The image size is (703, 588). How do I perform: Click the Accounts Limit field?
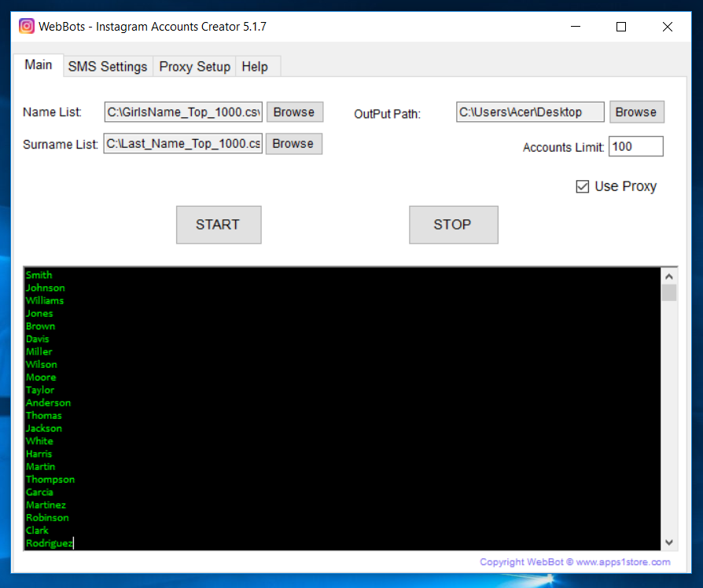tap(635, 146)
